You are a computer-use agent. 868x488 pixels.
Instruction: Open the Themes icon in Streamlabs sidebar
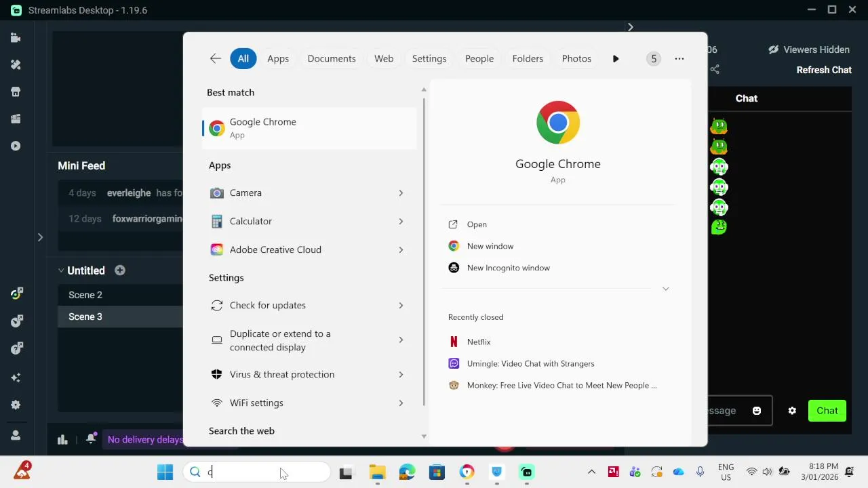pos(16,65)
